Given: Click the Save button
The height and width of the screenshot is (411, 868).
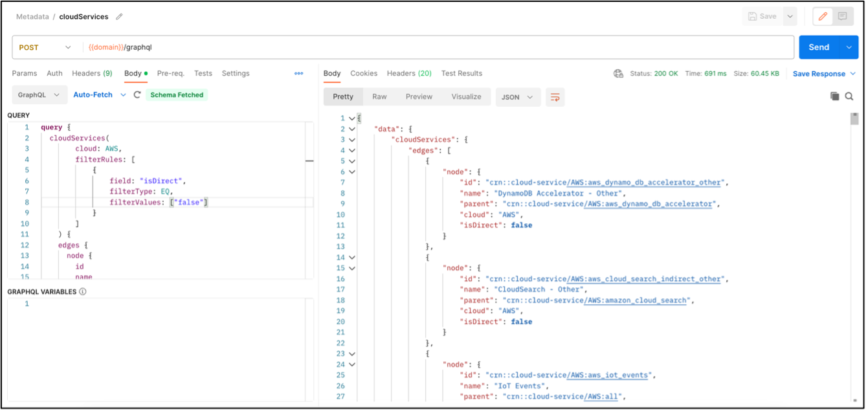Looking at the screenshot, I should point(762,16).
